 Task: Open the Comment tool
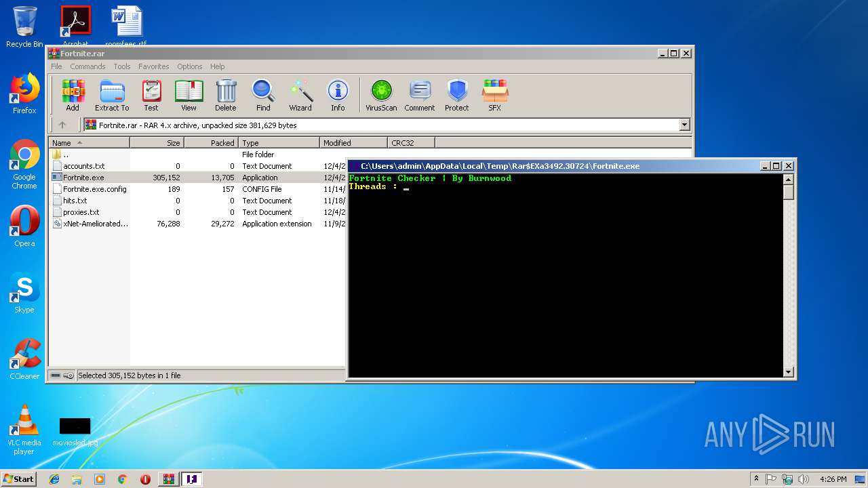[x=420, y=96]
